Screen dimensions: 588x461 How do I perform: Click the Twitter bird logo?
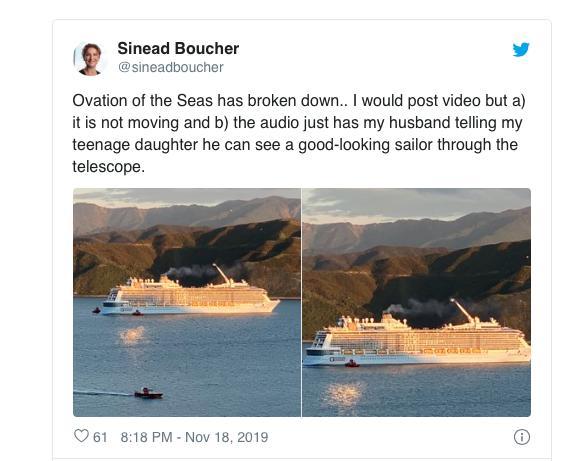(521, 49)
